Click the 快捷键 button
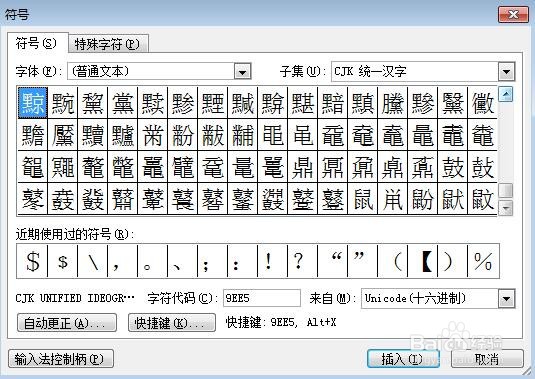The image size is (535, 379). coord(172,323)
